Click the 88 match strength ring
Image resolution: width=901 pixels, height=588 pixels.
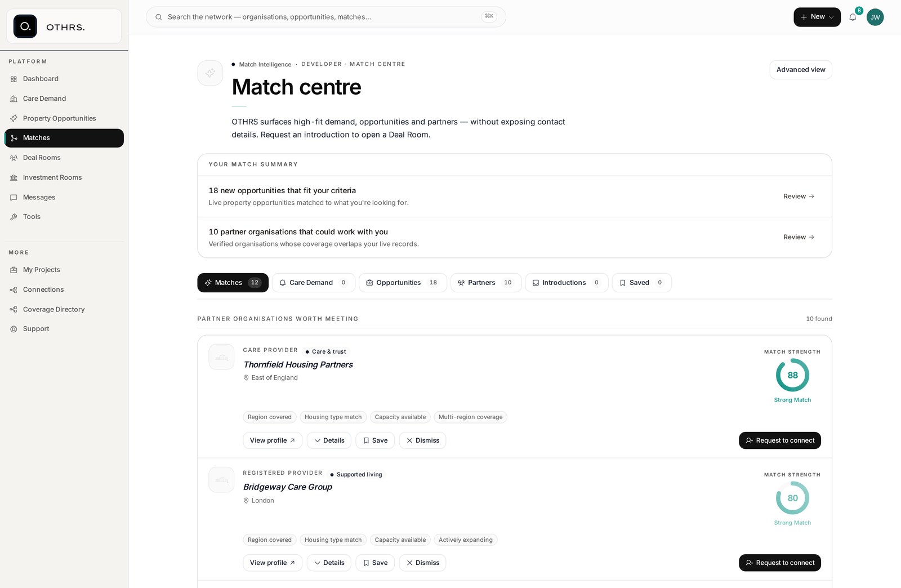coord(792,375)
